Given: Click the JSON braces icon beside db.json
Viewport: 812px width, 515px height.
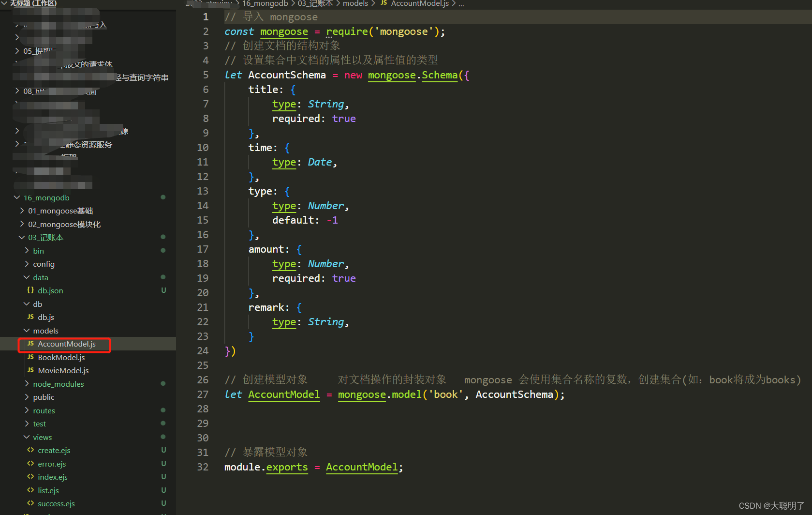Looking at the screenshot, I should [30, 290].
